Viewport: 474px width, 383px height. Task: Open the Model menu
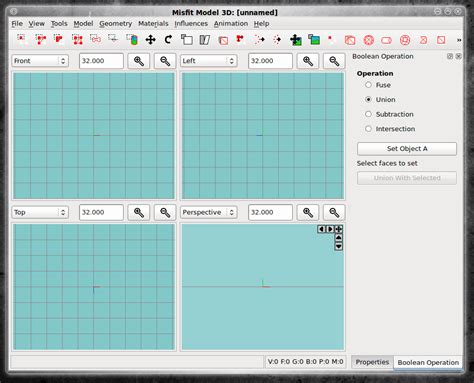(83, 24)
